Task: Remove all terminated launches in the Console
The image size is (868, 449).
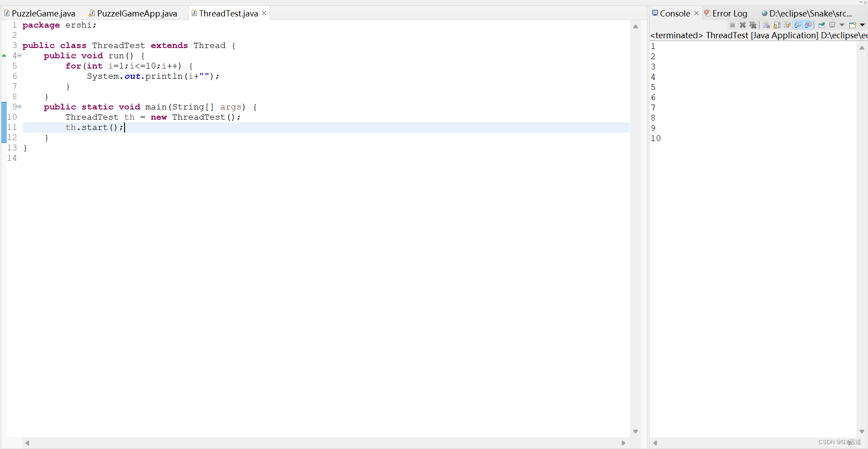Action: pos(753,25)
